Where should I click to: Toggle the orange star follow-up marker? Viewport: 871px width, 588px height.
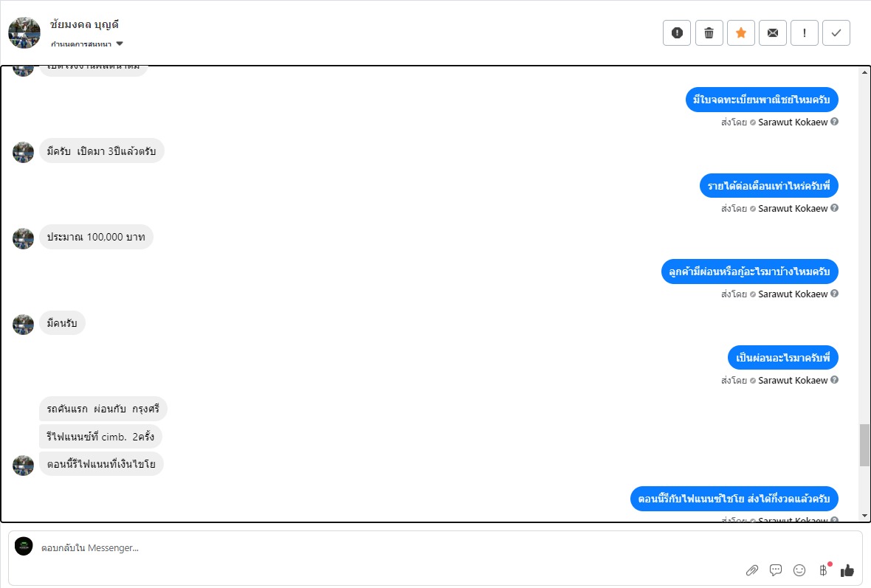point(741,32)
